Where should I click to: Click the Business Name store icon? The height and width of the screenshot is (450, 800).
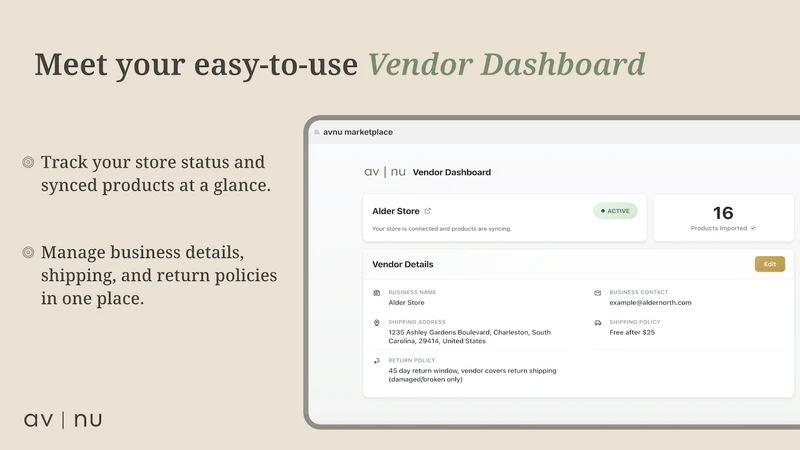point(377,293)
